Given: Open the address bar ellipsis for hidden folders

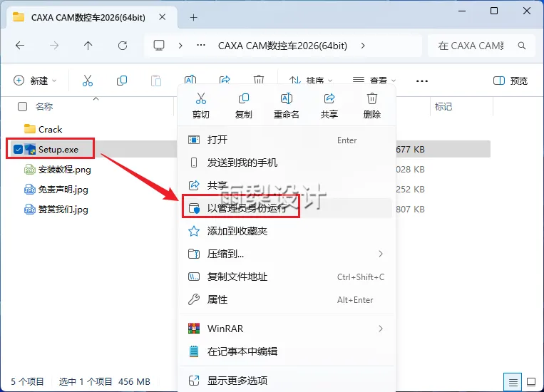Looking at the screenshot, I should [201, 45].
